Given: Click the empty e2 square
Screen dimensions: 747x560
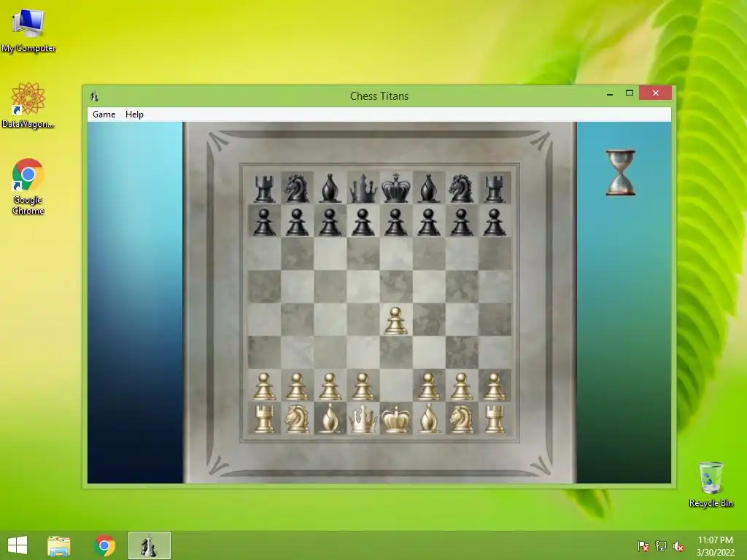Looking at the screenshot, I should [x=396, y=385].
